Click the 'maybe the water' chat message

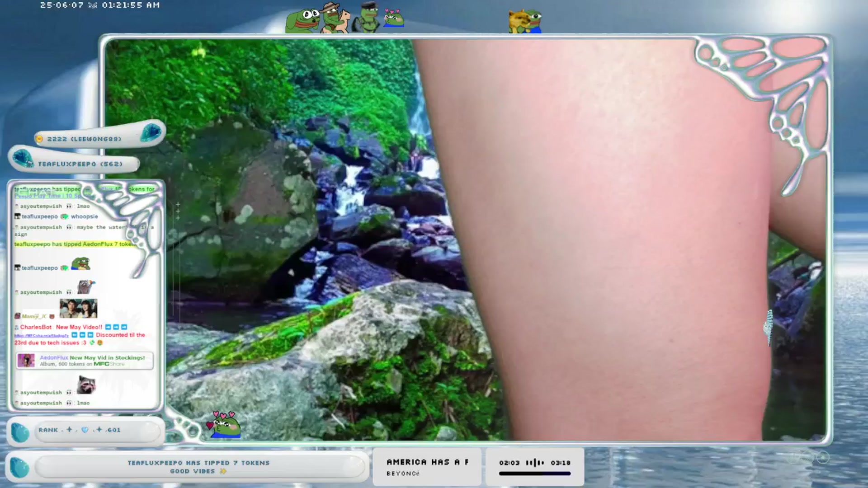(101, 227)
